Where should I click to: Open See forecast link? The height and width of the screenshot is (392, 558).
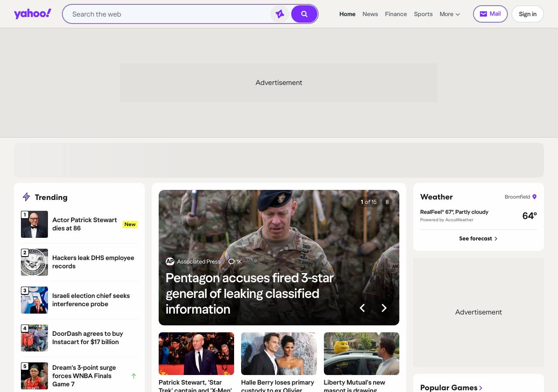(478, 239)
